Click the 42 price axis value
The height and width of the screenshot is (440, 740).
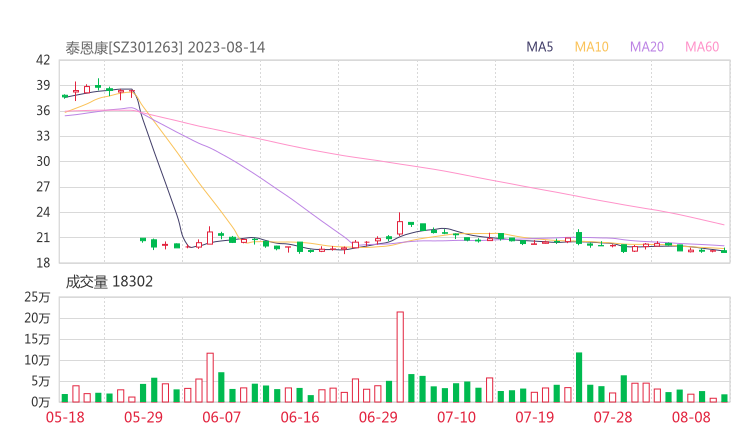click(x=43, y=60)
